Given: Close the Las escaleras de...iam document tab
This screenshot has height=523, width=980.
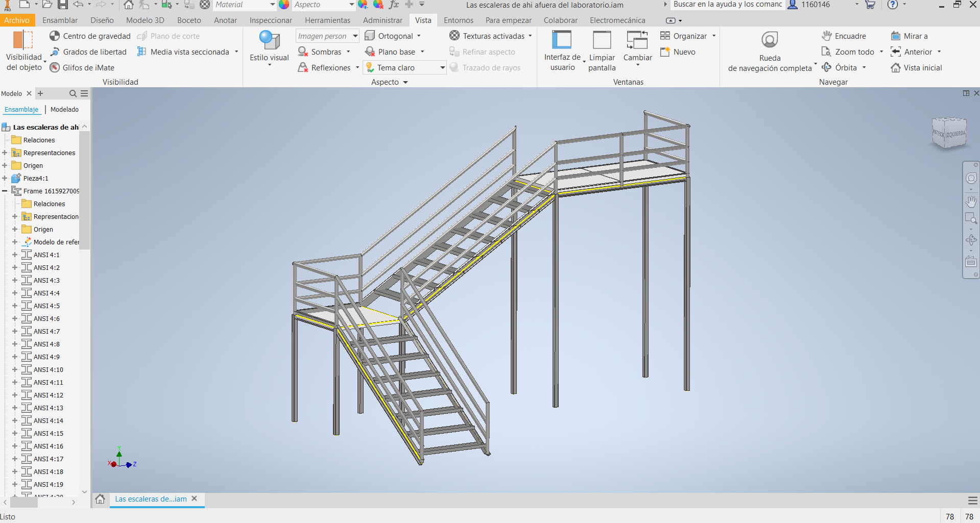Looking at the screenshot, I should tap(194, 499).
